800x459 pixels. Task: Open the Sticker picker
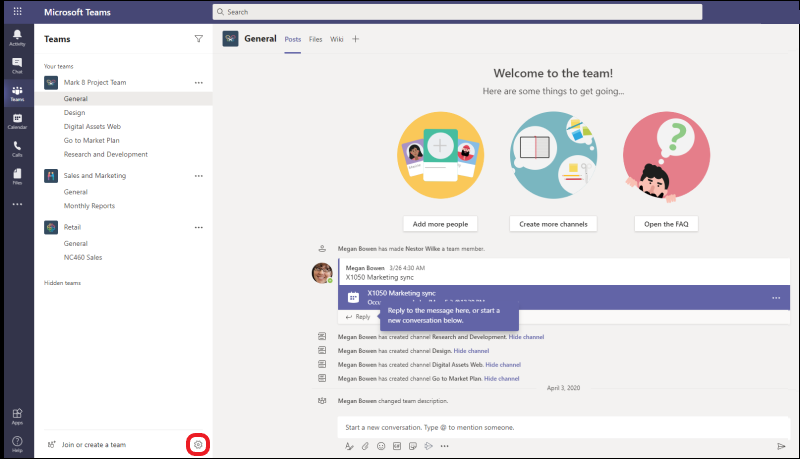click(x=413, y=446)
